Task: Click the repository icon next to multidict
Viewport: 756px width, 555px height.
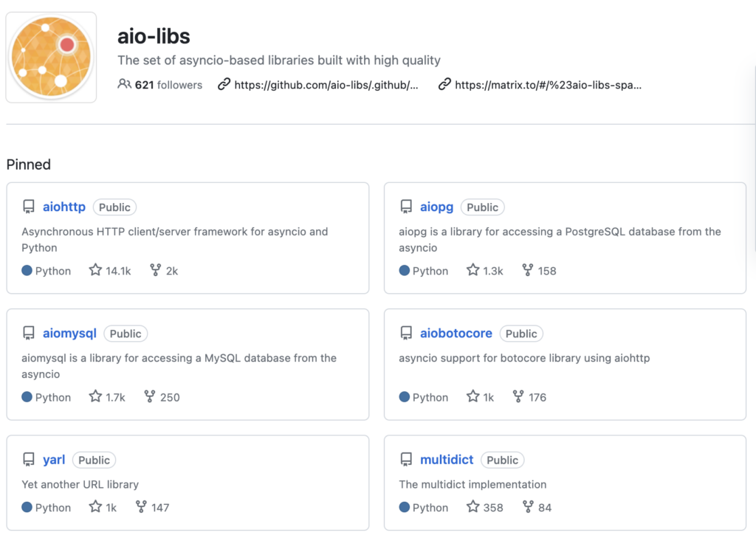Action: [406, 459]
